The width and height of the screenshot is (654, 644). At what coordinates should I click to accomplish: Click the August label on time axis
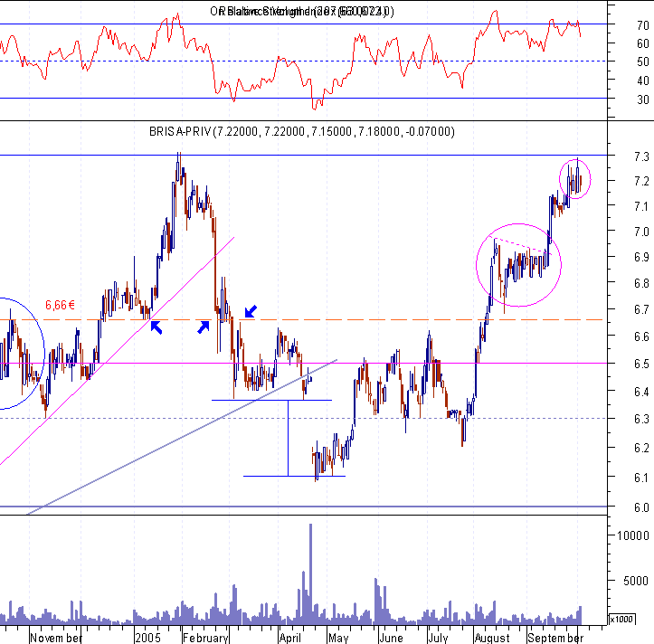coord(493,639)
